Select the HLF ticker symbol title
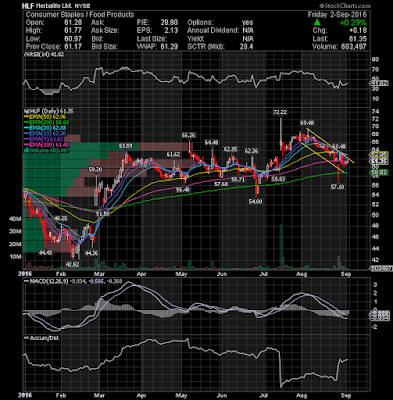Image resolution: width=393 pixels, height=400 pixels. click(x=28, y=6)
